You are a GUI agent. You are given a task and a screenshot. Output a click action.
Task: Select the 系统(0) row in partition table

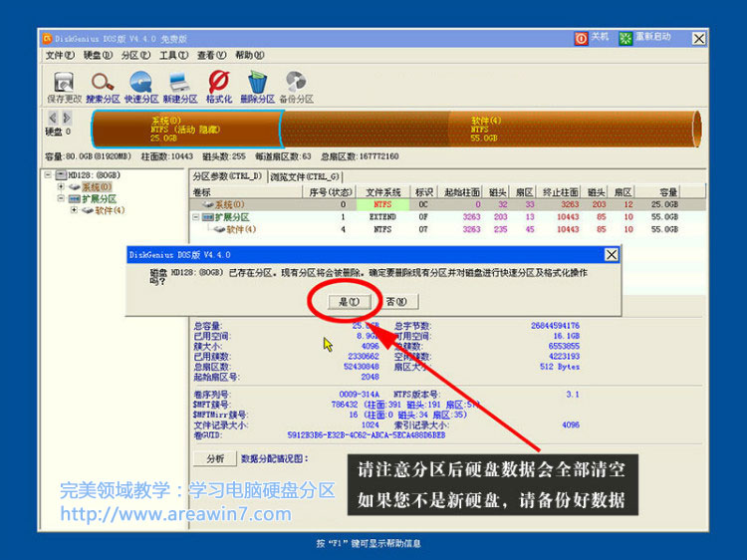(x=447, y=204)
